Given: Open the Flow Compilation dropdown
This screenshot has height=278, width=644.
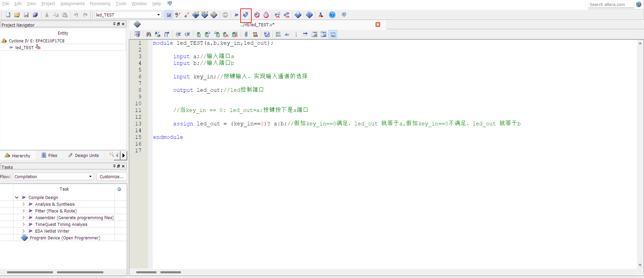Looking at the screenshot, I should [90, 176].
